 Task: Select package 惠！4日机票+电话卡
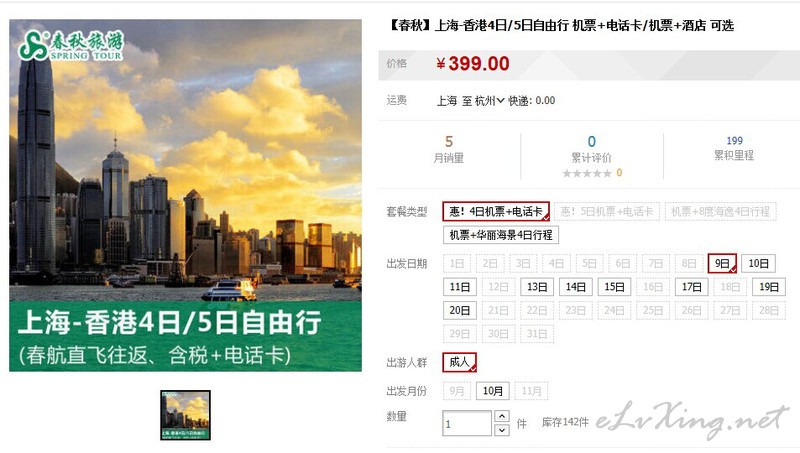click(496, 211)
